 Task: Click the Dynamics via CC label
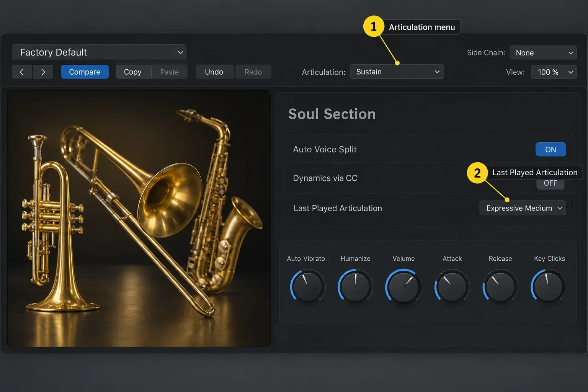click(325, 178)
